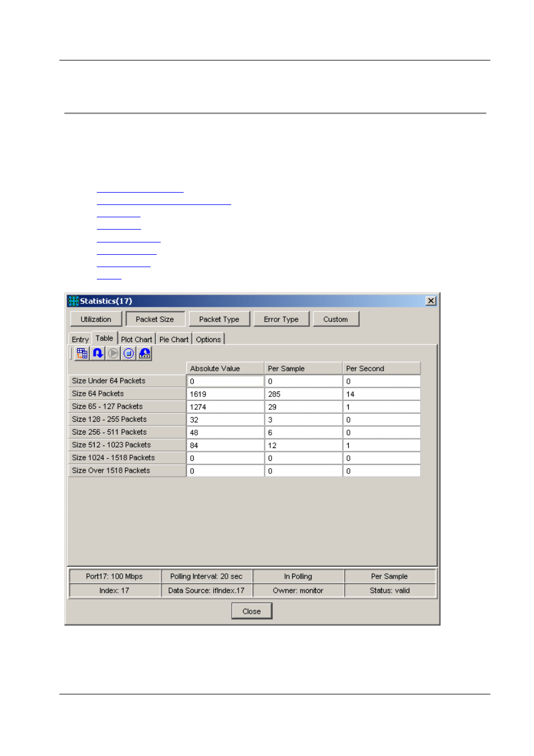Click Per Sample cell in 256 - 511 row
This screenshot has width=534, height=756.
click(303, 433)
